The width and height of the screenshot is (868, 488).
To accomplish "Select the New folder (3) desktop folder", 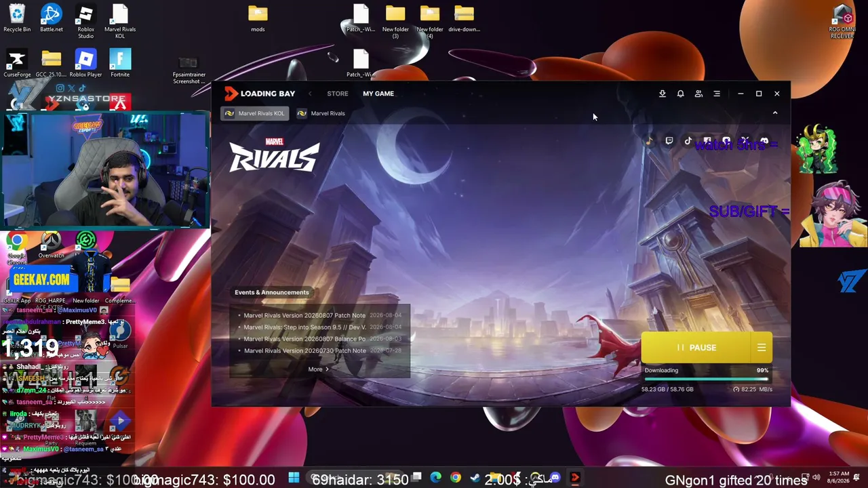I will tap(395, 22).
